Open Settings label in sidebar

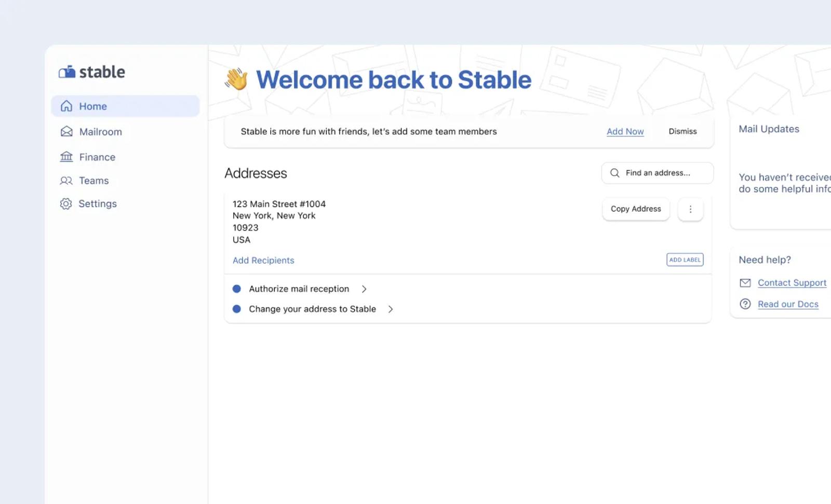98,203
